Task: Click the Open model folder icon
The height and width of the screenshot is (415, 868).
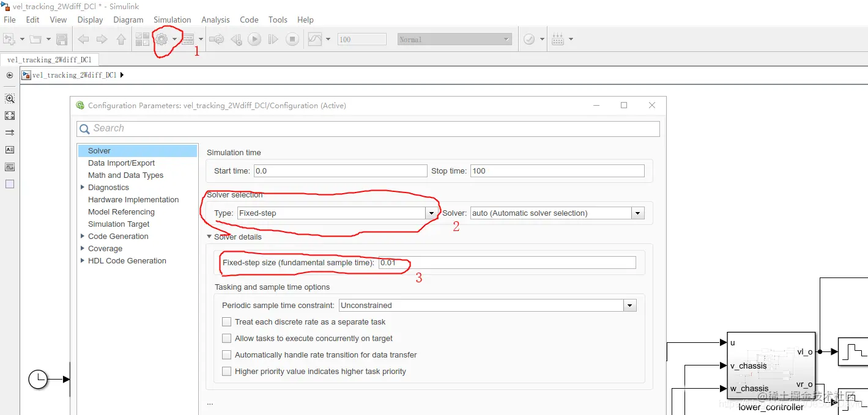Action: [35, 39]
